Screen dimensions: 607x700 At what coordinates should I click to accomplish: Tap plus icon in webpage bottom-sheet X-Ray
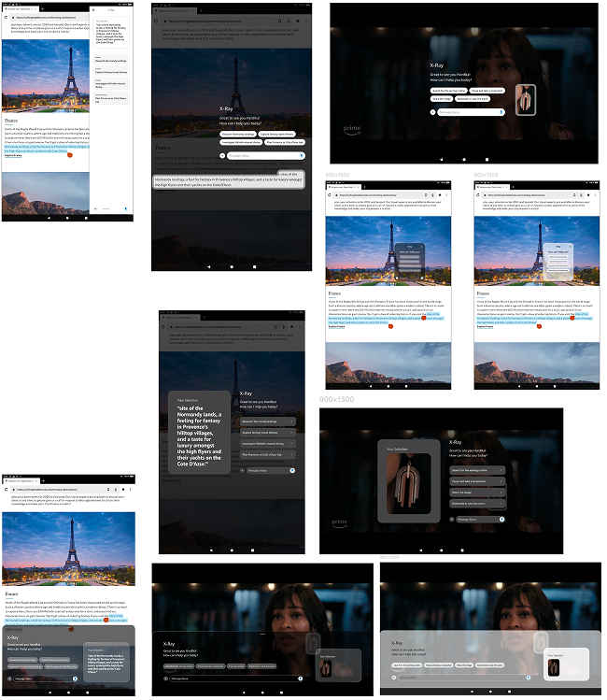(x=9, y=679)
